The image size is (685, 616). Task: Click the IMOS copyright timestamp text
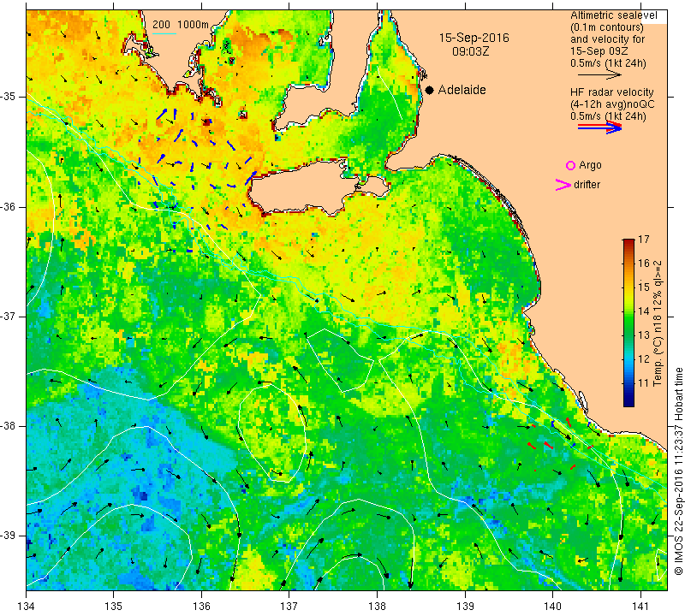(x=678, y=471)
